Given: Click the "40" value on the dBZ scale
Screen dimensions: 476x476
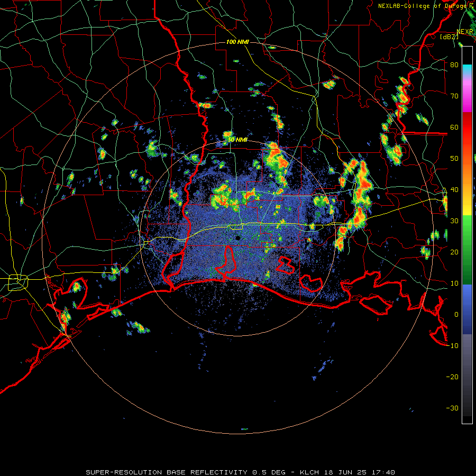Looking at the screenshot, I should pyautogui.click(x=454, y=190).
